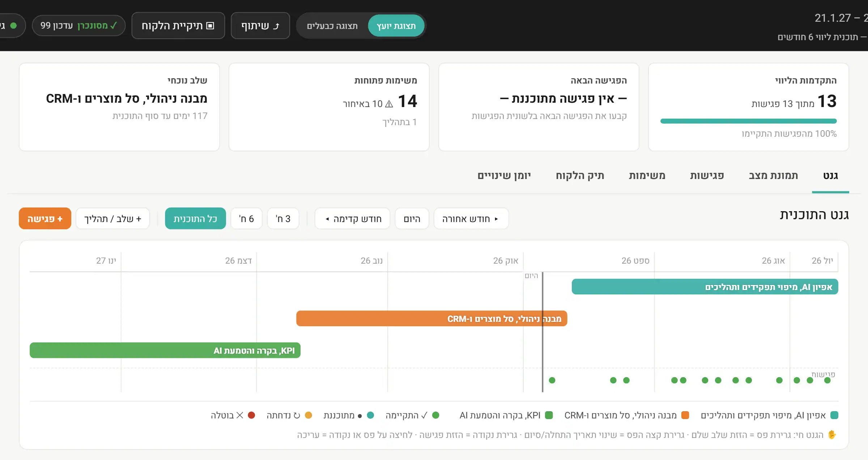This screenshot has width=868, height=460.
Task: Open the תיק הלקוח tab
Action: 580,176
